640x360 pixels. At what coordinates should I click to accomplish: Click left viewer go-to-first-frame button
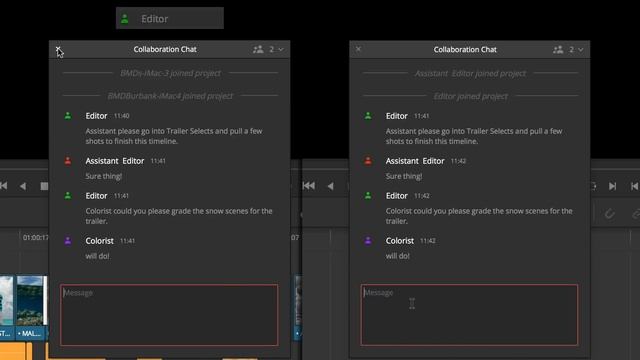[x=4, y=186]
